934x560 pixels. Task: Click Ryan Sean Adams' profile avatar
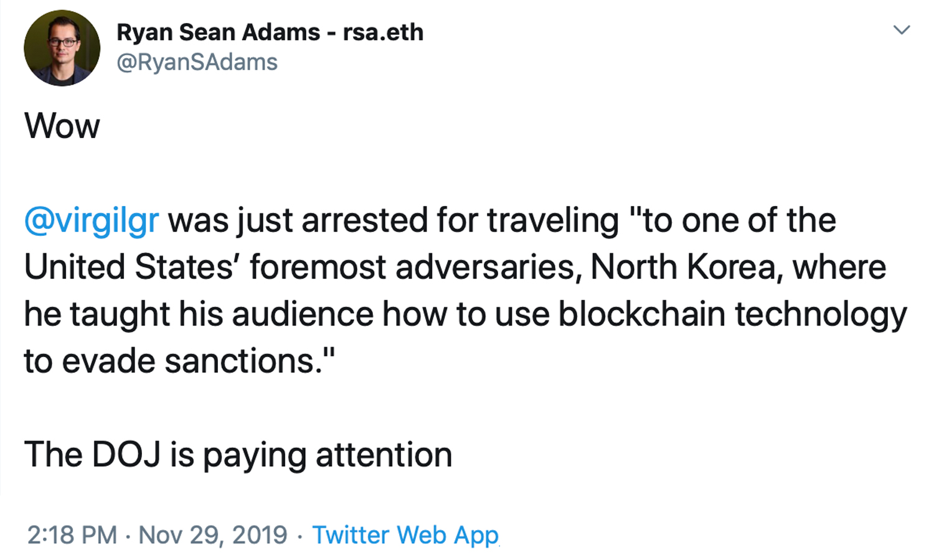tap(62, 48)
